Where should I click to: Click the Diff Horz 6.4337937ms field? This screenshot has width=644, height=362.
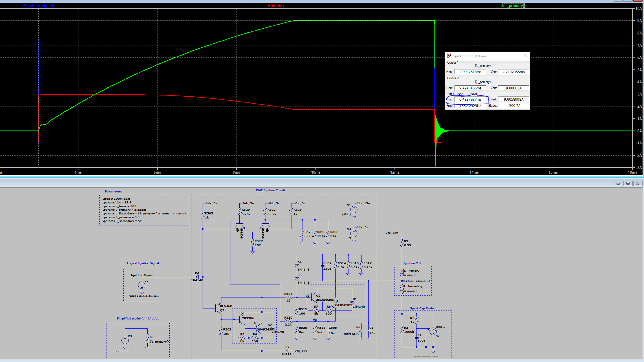pos(470,99)
